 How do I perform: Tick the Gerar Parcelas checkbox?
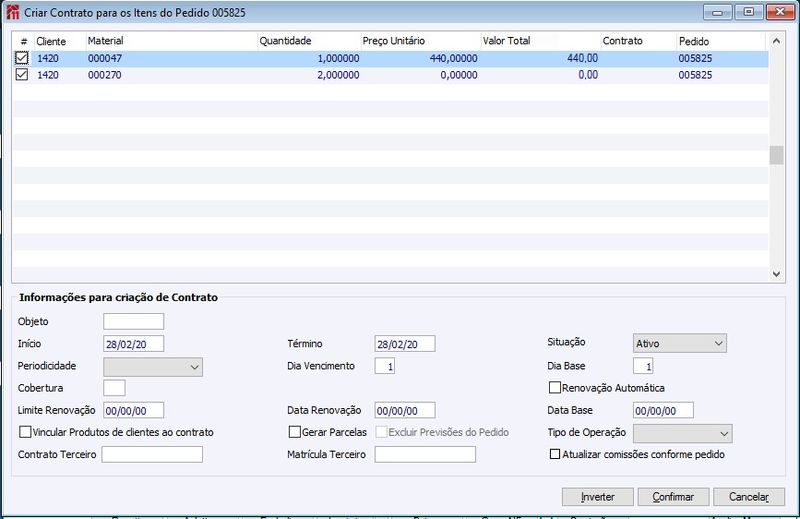click(x=294, y=432)
